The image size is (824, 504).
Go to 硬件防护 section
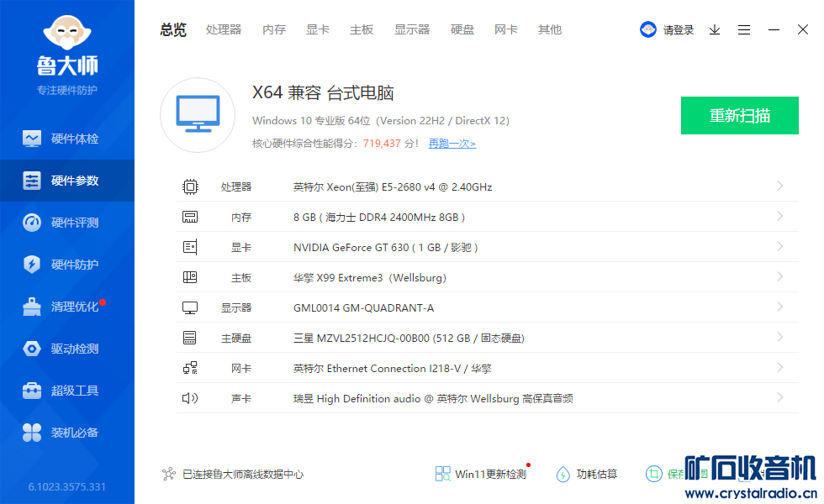click(x=67, y=265)
